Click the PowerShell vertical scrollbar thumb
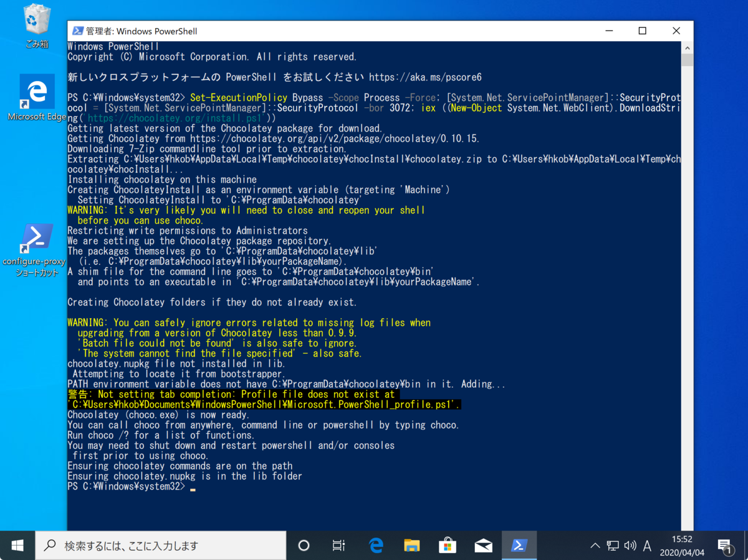This screenshot has height=560, width=748. (688, 60)
